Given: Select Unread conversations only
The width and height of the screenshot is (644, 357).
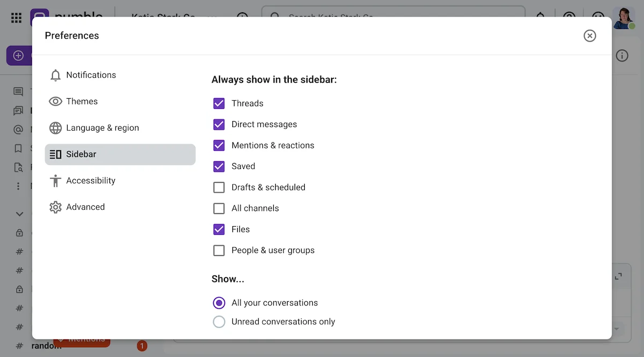Looking at the screenshot, I should (218, 321).
